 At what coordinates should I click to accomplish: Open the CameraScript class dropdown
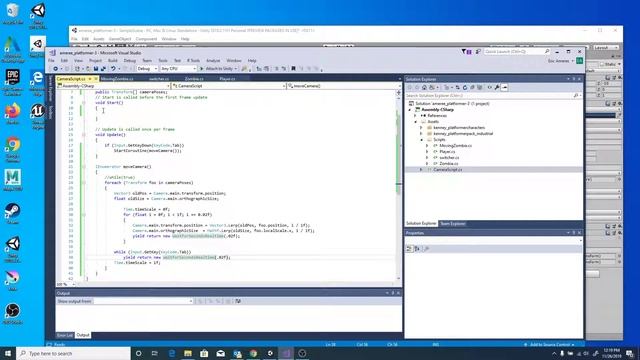229,86
